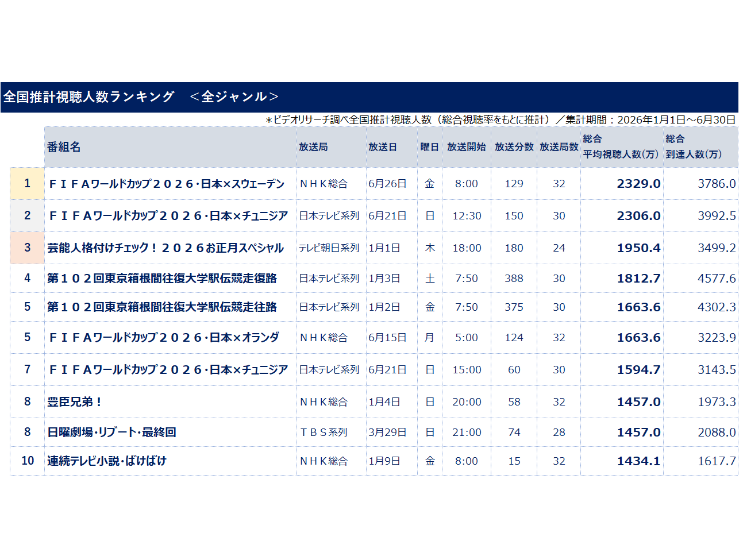This screenshot has width=747, height=560.
Task: Click broadcast date 1月1日
Action: 384,248
